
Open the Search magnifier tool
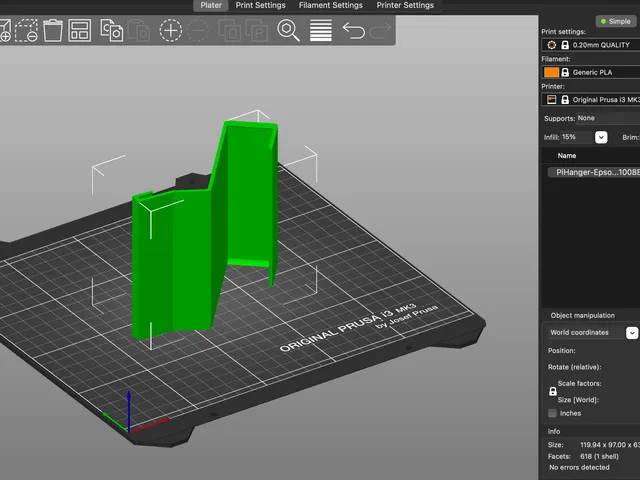coord(289,30)
